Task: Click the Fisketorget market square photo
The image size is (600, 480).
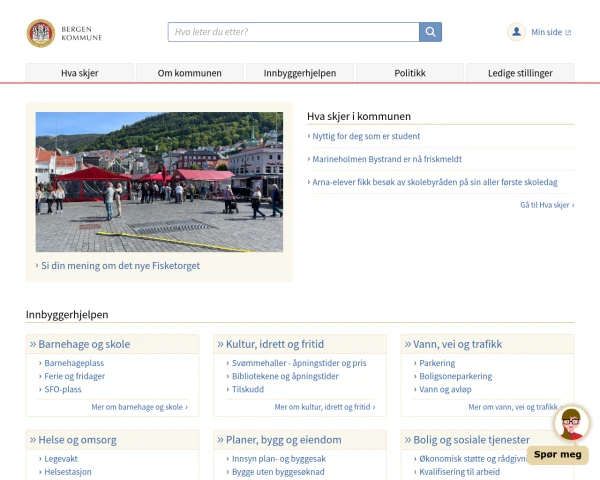Action: pyautogui.click(x=159, y=182)
